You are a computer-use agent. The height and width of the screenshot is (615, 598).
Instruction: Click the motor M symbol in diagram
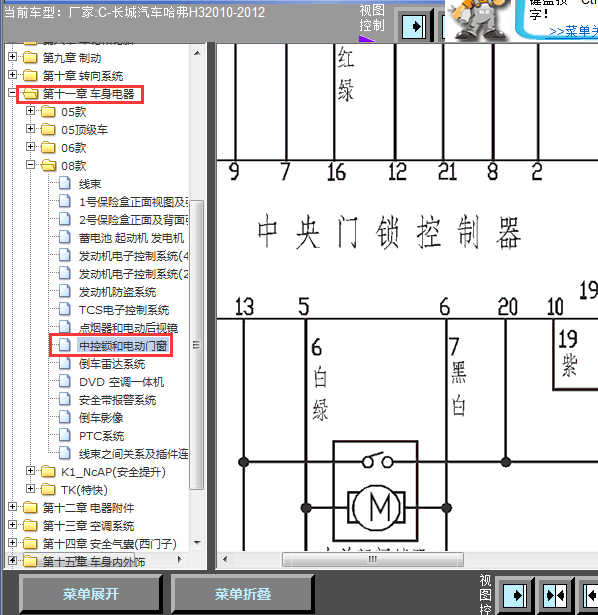376,508
